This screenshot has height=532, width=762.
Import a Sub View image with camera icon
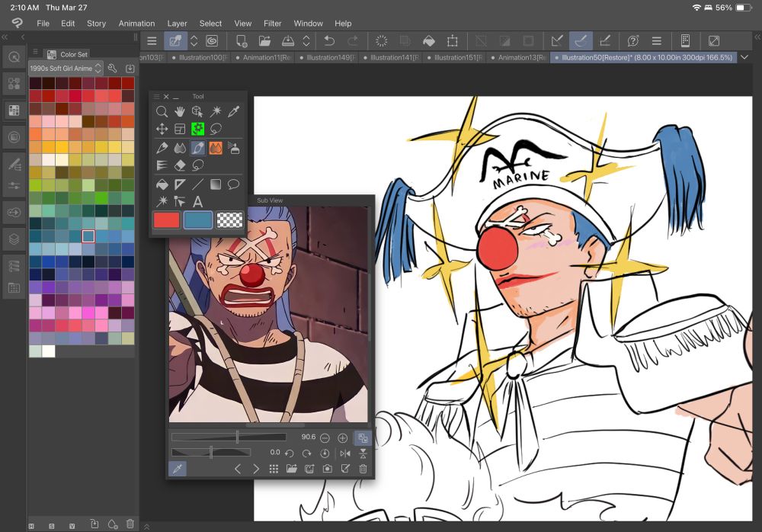click(x=327, y=469)
